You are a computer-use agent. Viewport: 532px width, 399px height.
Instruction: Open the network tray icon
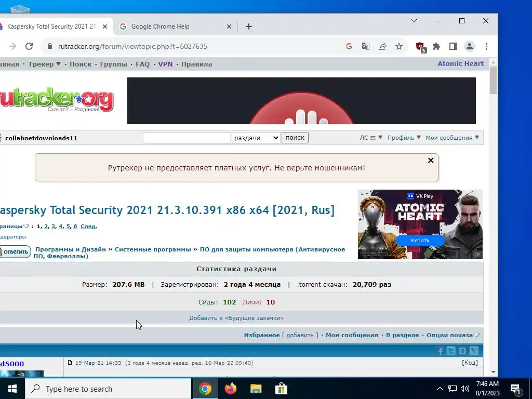coord(453,389)
